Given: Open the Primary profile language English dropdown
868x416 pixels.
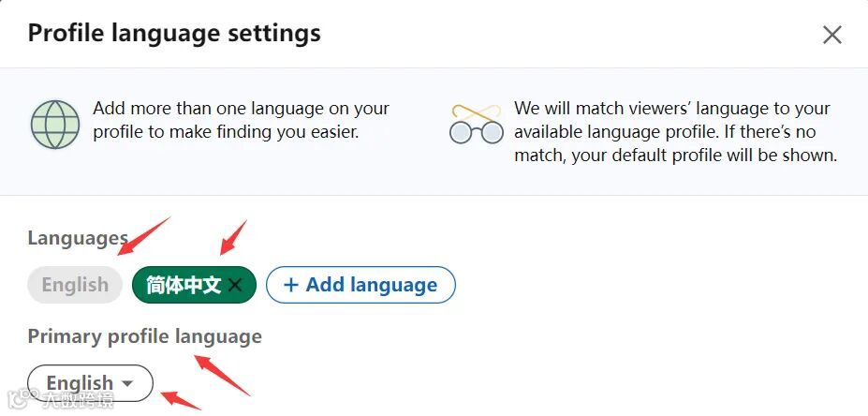Looking at the screenshot, I should [x=90, y=383].
